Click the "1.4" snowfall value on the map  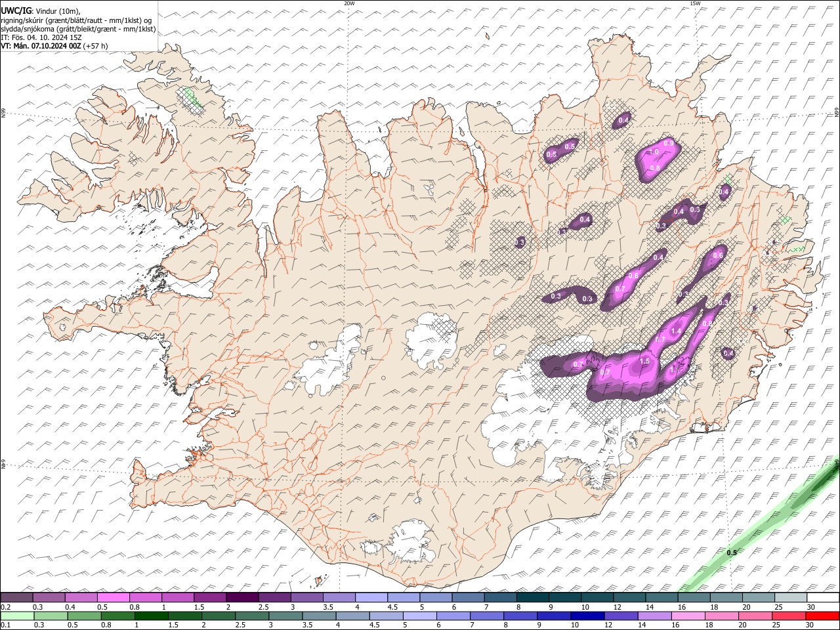(x=676, y=331)
